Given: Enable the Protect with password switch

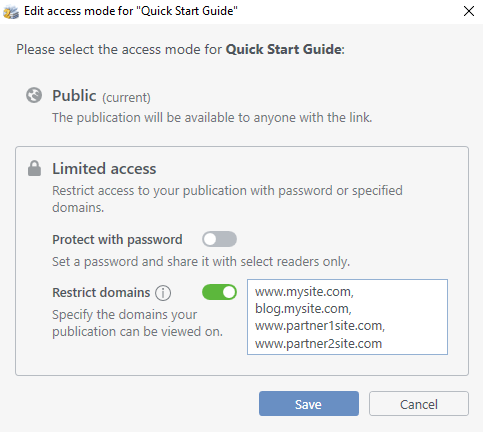Looking at the screenshot, I should (219, 239).
